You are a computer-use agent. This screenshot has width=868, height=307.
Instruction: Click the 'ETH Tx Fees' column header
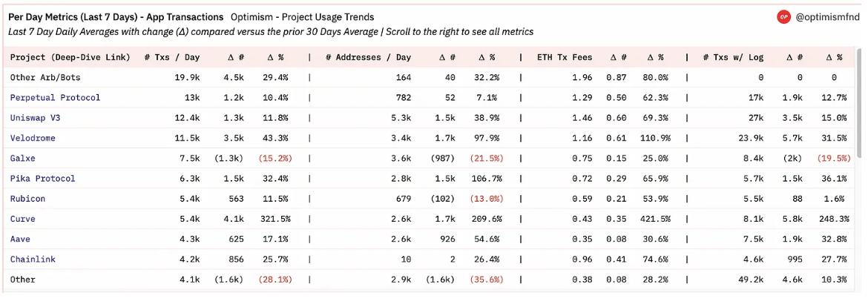click(565, 57)
